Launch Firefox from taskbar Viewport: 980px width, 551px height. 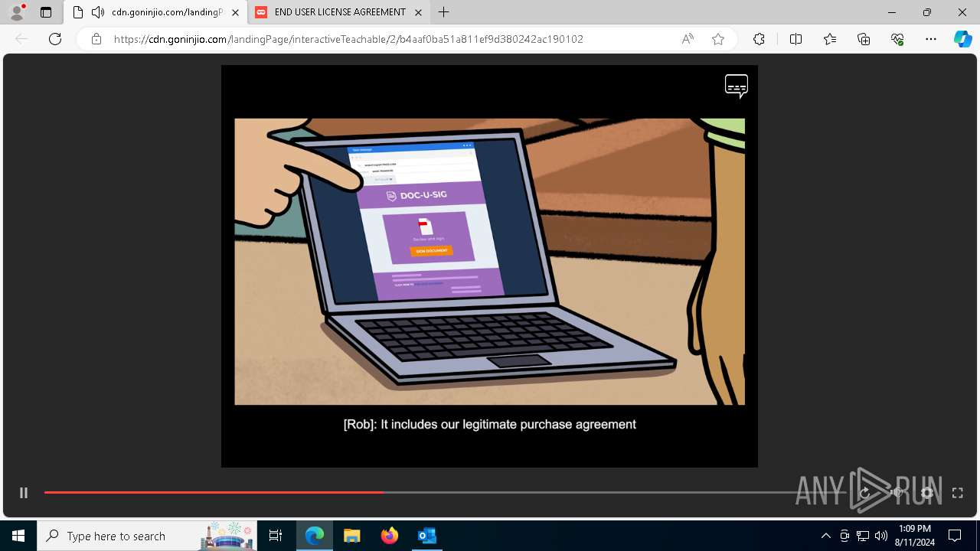390,536
